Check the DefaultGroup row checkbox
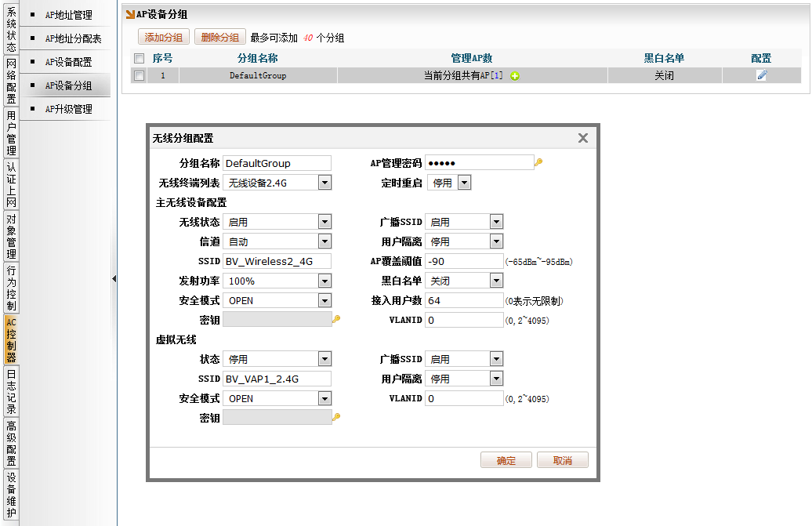 (x=140, y=75)
